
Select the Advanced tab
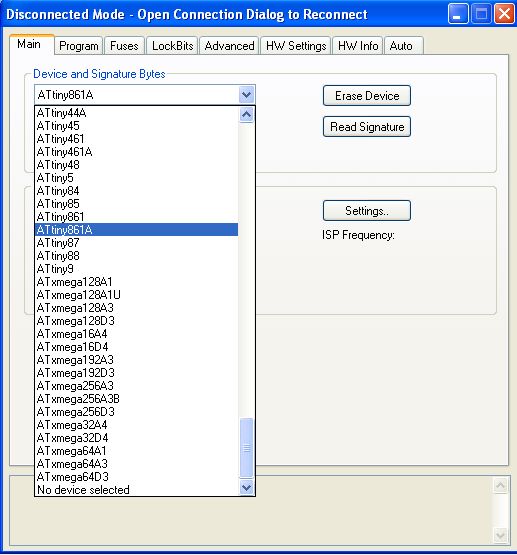tap(229, 46)
